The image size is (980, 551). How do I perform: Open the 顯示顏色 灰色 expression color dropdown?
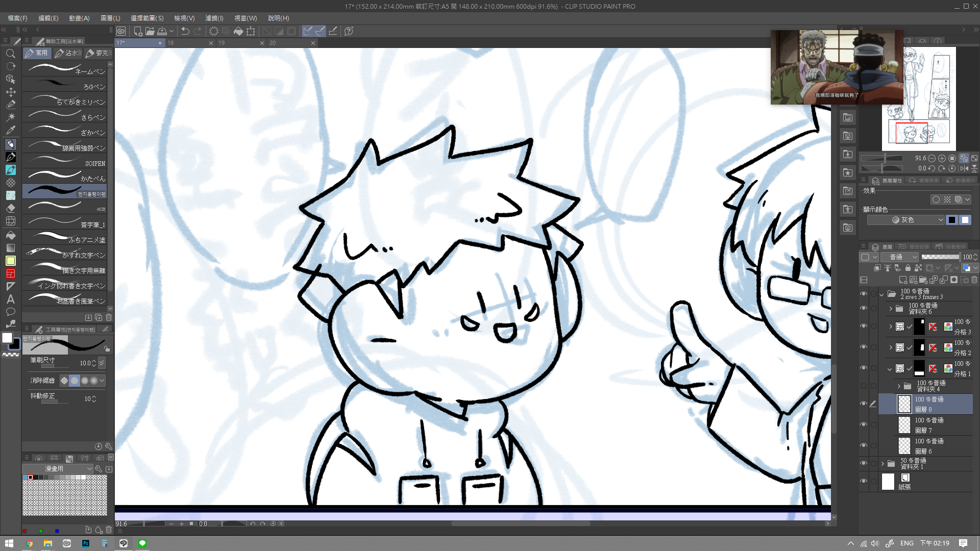coord(906,220)
